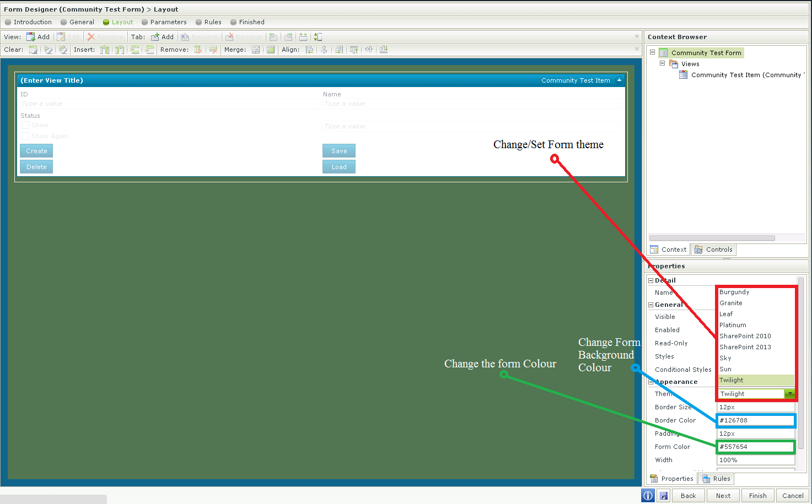Screen dimensions: 812x504
Task: Click the move tab left icon
Action: (x=273, y=37)
